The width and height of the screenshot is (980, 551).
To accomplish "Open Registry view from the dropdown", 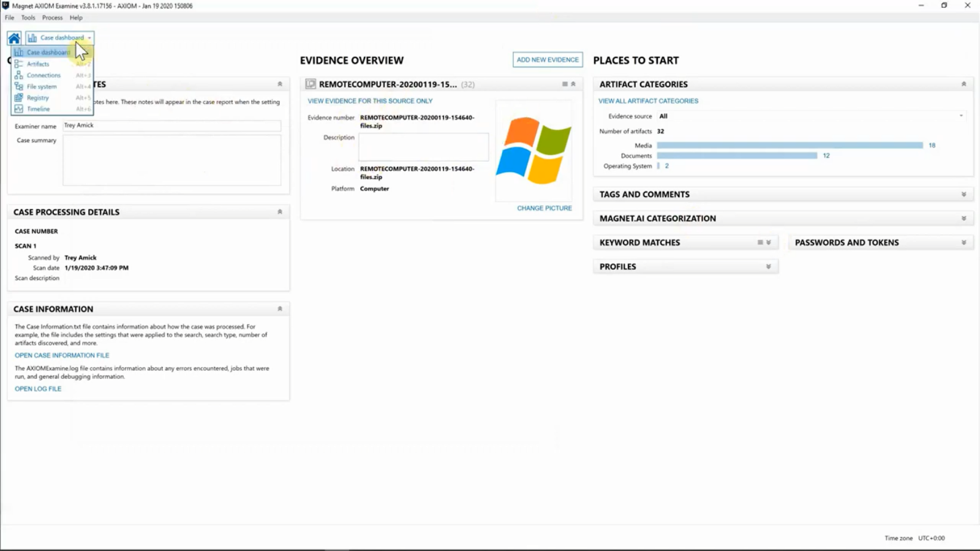I will click(x=52, y=98).
